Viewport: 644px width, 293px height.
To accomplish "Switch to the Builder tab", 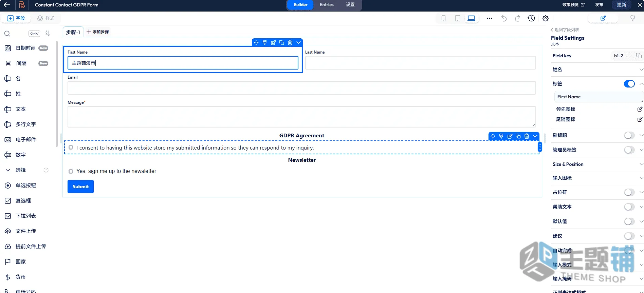I will (x=300, y=5).
